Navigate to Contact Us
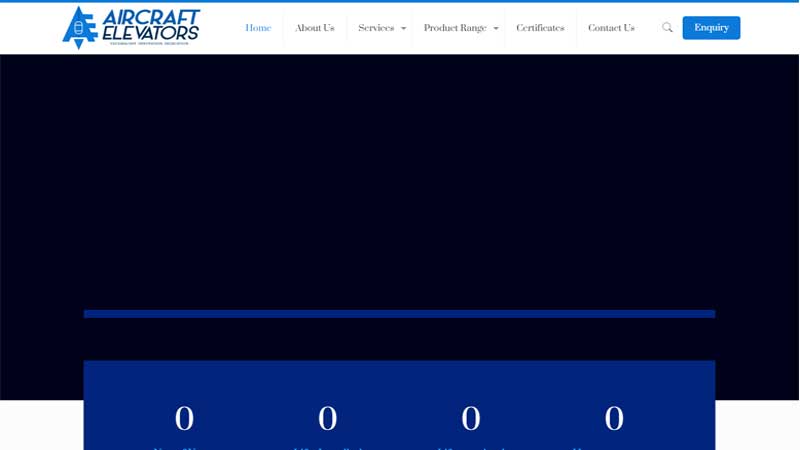This screenshot has width=800, height=450. tap(611, 28)
